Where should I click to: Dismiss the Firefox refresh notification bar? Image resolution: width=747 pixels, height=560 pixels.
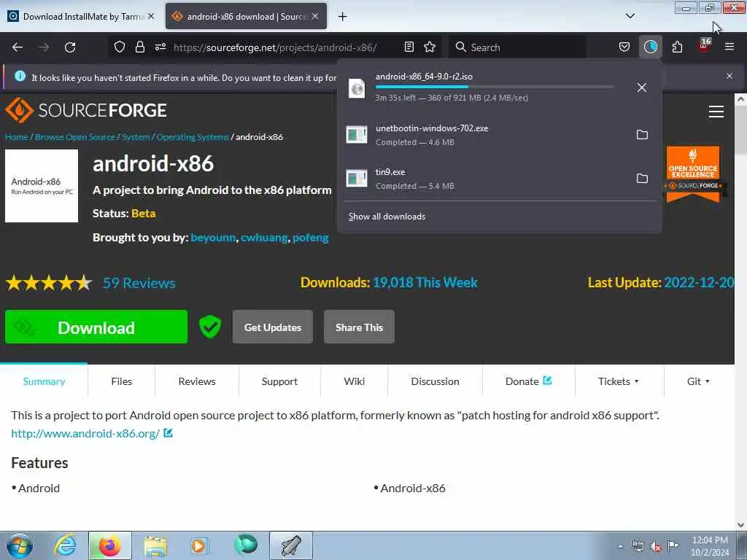(729, 76)
